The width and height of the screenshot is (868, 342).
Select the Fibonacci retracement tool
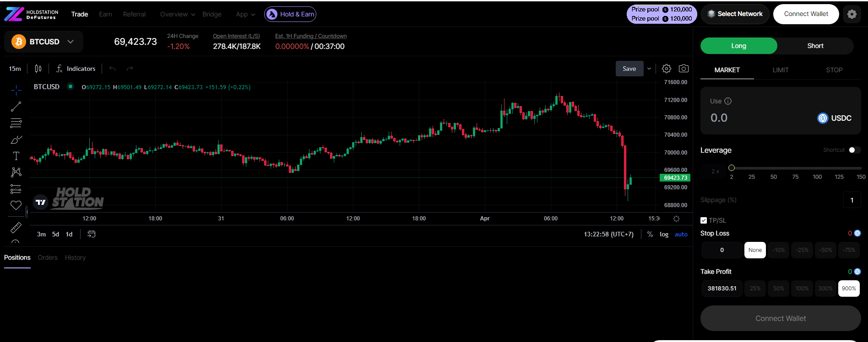(x=16, y=123)
